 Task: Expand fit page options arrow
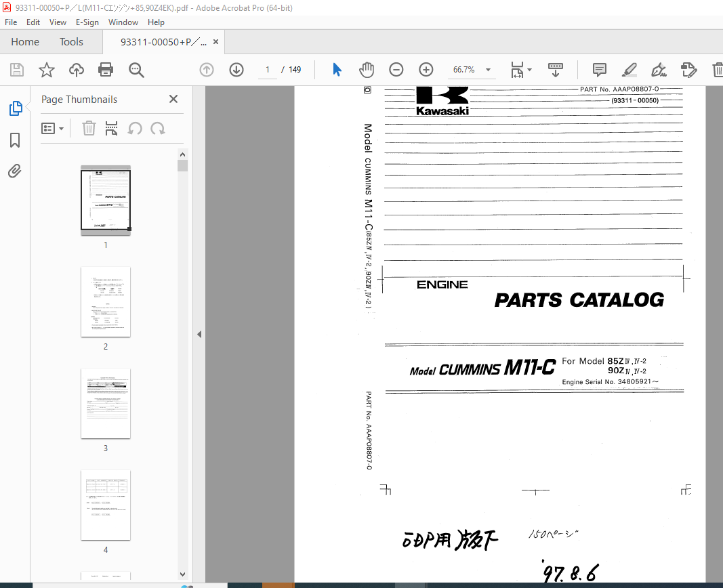click(529, 70)
